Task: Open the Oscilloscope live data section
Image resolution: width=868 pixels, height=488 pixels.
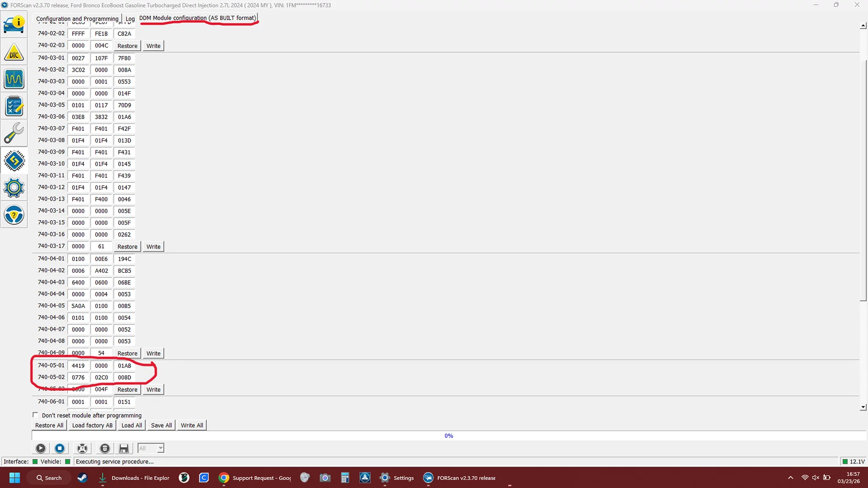Action: 14,79
